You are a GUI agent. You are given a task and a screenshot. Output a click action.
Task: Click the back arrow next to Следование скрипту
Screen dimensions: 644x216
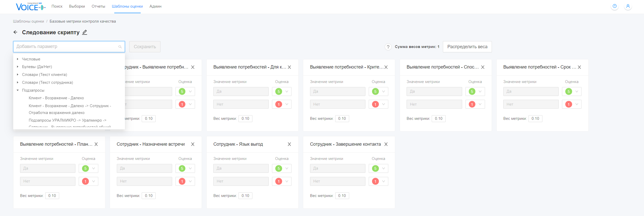(15, 32)
